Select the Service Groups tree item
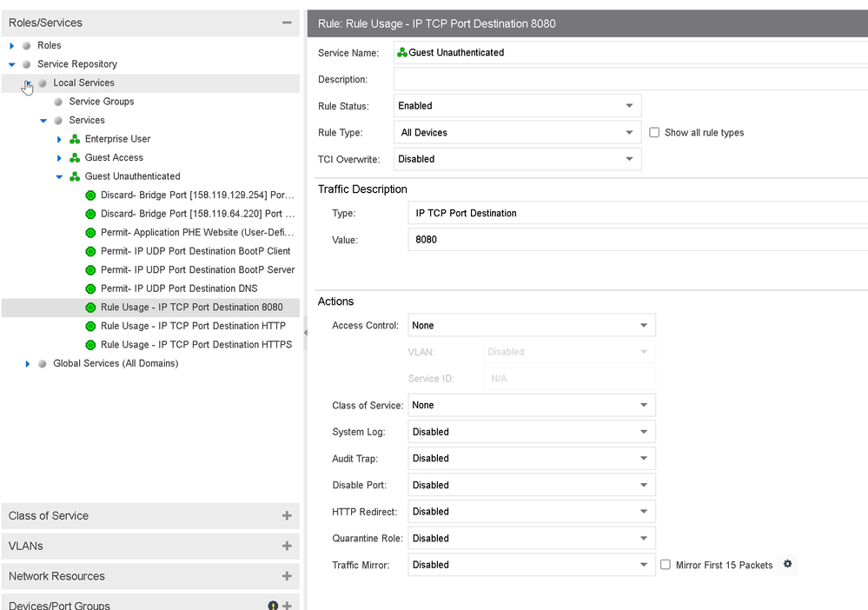This screenshot has height=610, width=868. tap(101, 102)
